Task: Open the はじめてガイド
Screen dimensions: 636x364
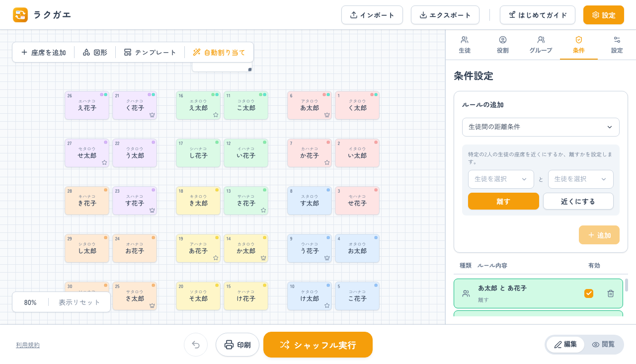Action: coord(538,15)
